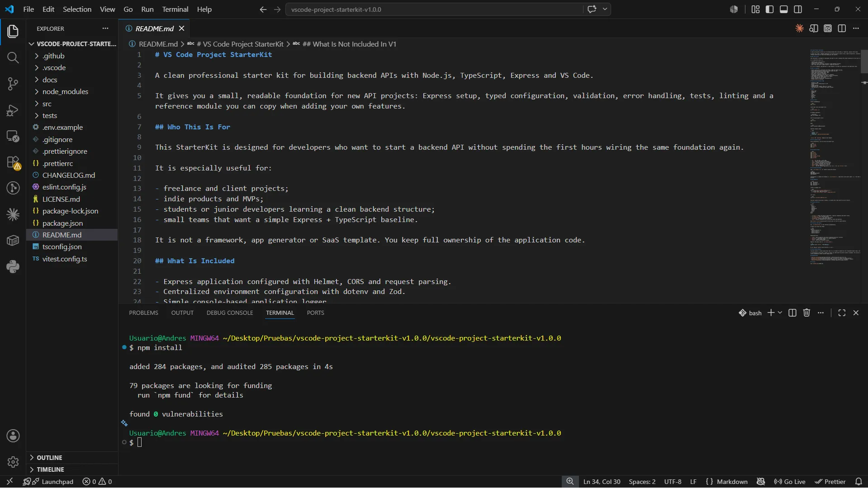The image size is (868, 488).
Task: Open the Run and Debug view
Action: pos(13,110)
